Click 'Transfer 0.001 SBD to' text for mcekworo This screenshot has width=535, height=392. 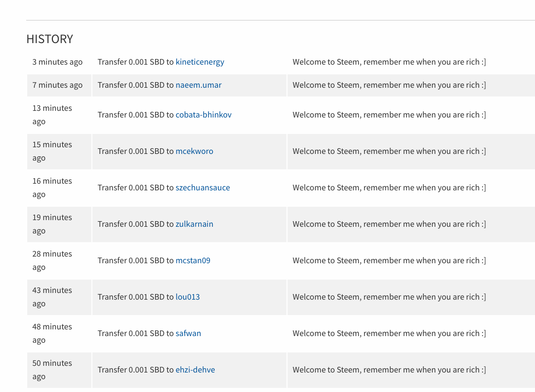136,151
